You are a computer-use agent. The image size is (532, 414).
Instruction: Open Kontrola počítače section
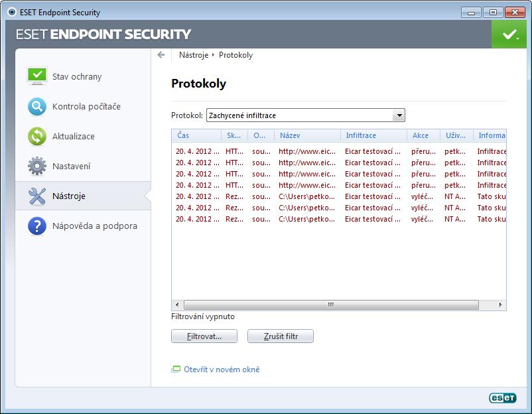(83, 107)
